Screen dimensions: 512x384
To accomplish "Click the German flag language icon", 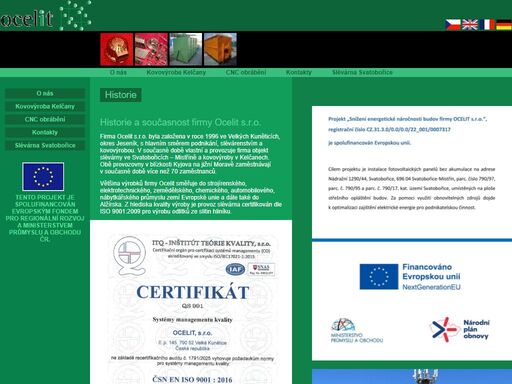I will click(504, 25).
